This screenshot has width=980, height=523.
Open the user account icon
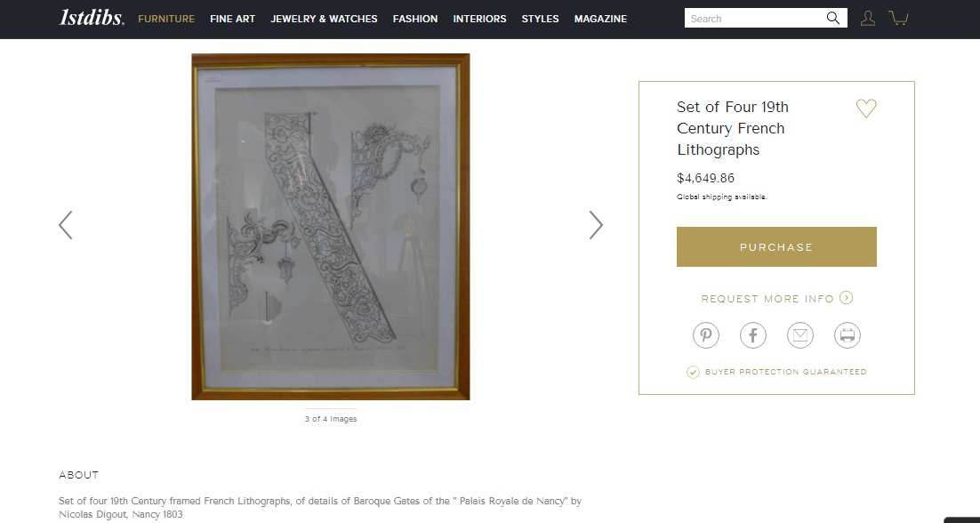867,18
